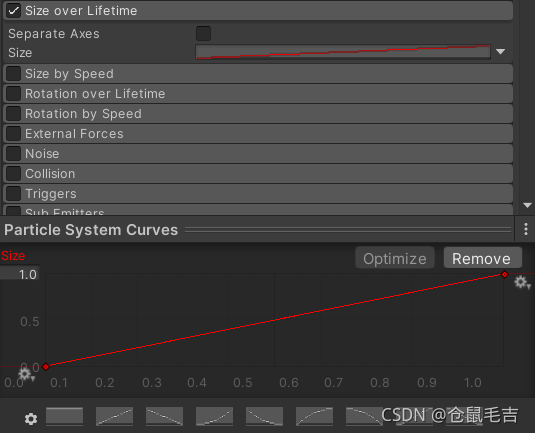Apply the ease-in descending curve preset
This screenshot has width=535, height=433.
[x=264, y=416]
